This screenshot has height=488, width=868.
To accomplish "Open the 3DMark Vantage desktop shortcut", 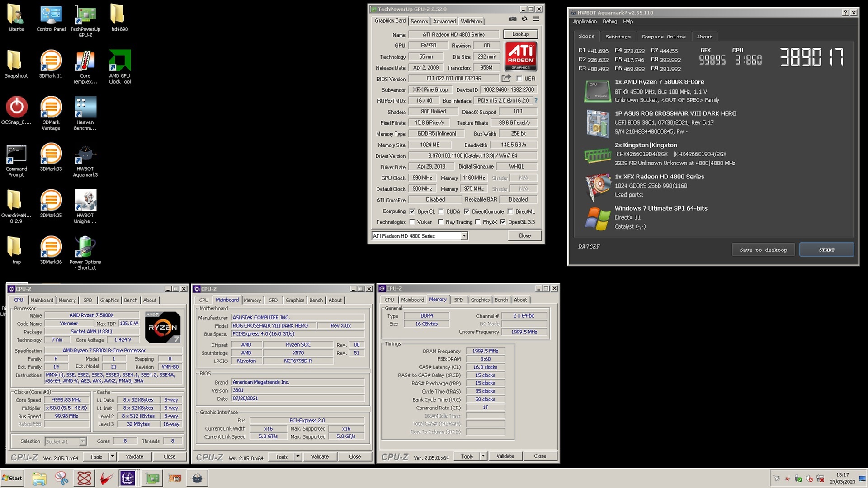I will [x=51, y=113].
